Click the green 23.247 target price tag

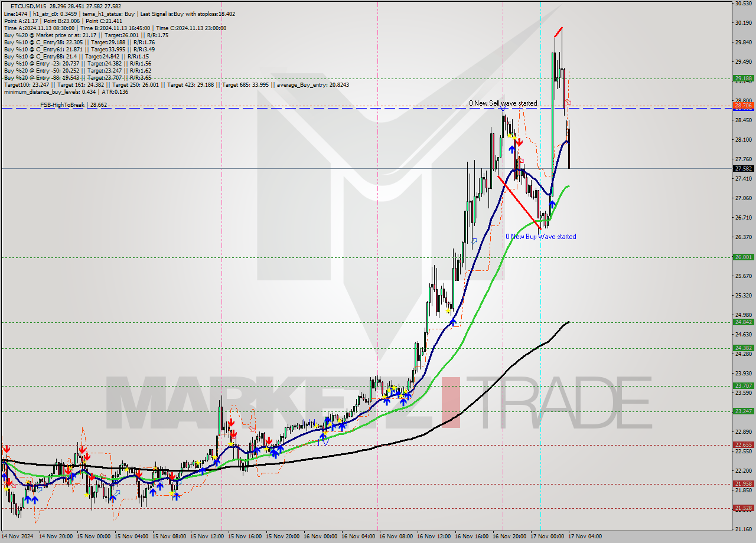(x=743, y=411)
